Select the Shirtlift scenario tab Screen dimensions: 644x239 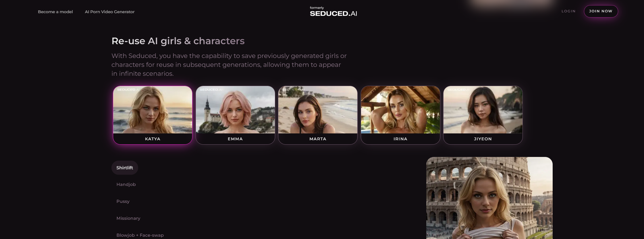125,168
